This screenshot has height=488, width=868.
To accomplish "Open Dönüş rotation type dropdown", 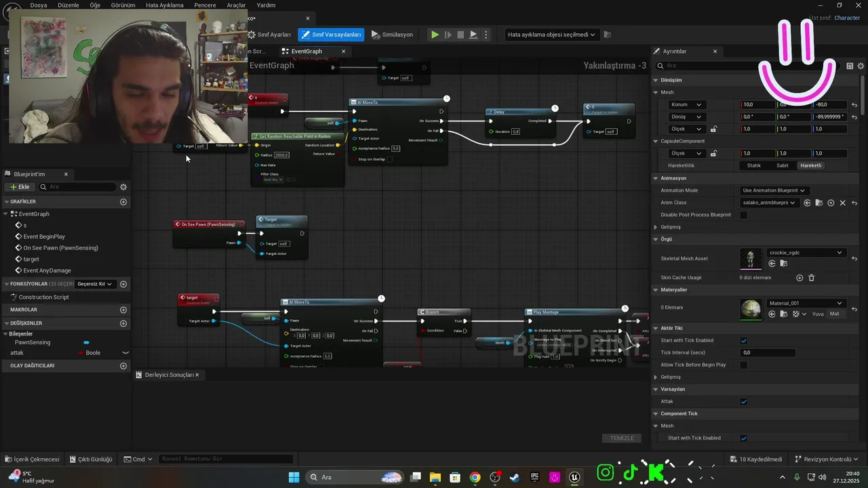I will click(x=687, y=117).
